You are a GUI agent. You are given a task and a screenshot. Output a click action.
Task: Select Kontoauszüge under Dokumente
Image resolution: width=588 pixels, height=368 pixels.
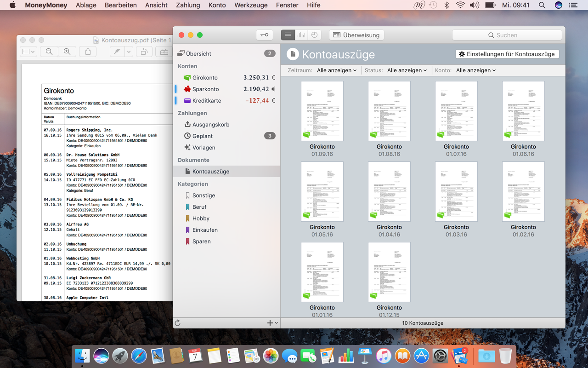226,172
